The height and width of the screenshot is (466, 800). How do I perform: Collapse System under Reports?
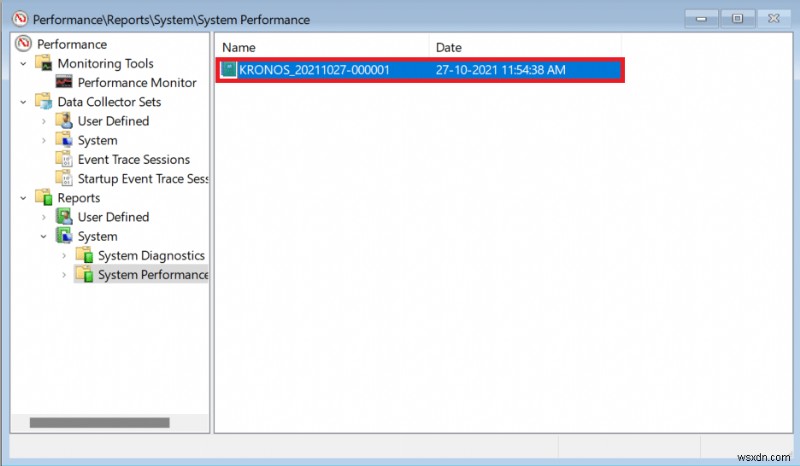[44, 236]
